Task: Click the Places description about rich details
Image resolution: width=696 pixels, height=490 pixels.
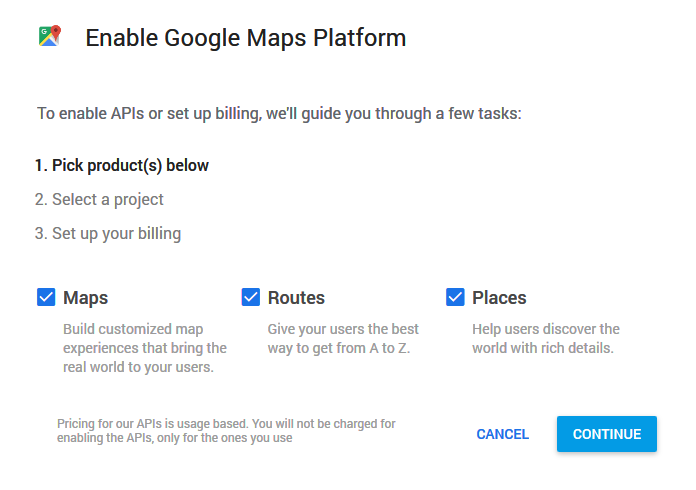Action: (546, 339)
